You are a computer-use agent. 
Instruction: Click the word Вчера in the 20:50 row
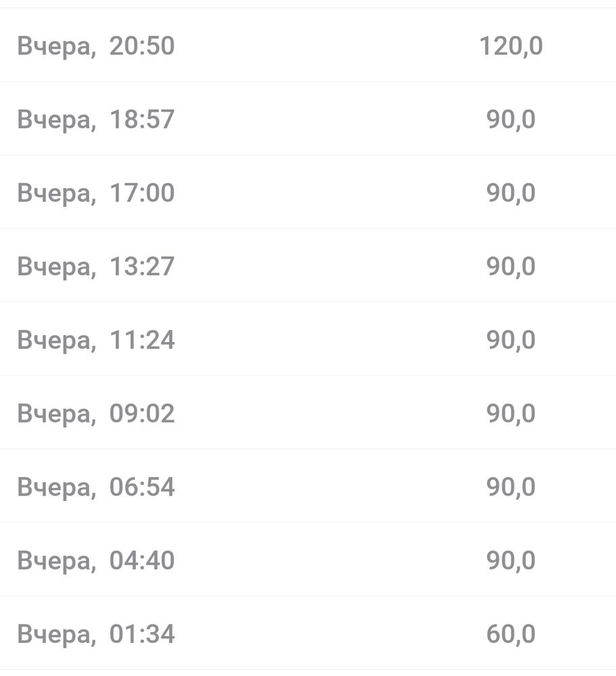pyautogui.click(x=54, y=46)
